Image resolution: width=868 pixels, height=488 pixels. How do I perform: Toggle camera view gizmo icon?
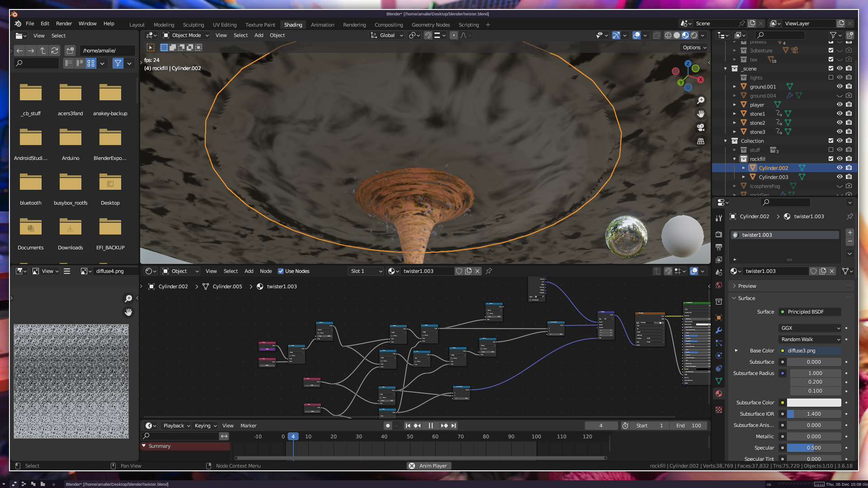(x=701, y=127)
